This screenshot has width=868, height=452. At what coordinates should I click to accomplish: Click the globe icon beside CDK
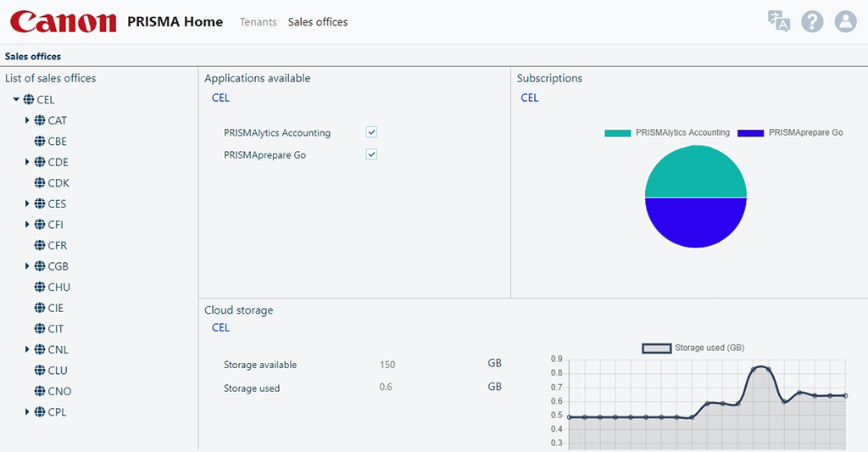40,183
